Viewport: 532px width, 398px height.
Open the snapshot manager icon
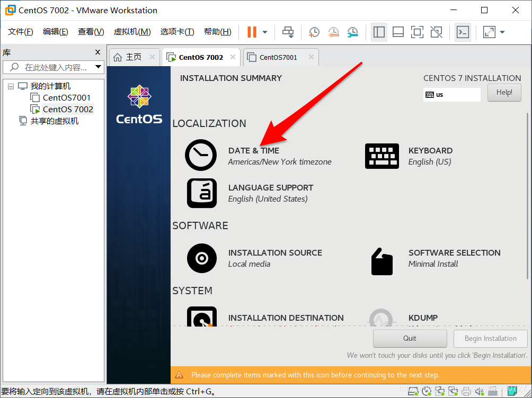click(353, 32)
